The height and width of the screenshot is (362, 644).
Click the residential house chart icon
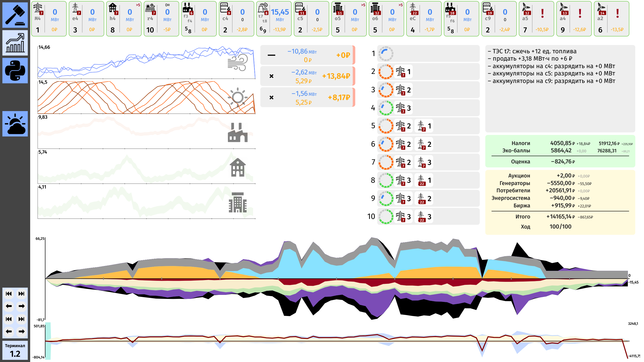click(237, 167)
